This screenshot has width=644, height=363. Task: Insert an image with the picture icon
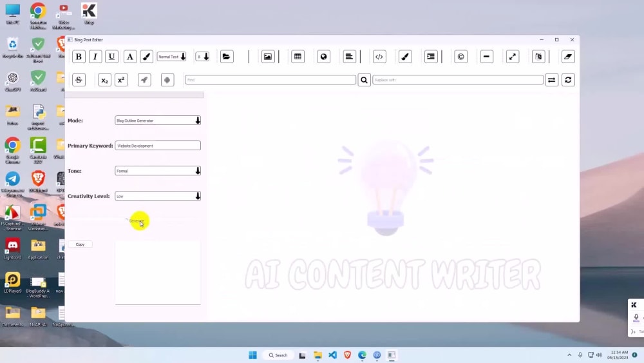pos(268,57)
